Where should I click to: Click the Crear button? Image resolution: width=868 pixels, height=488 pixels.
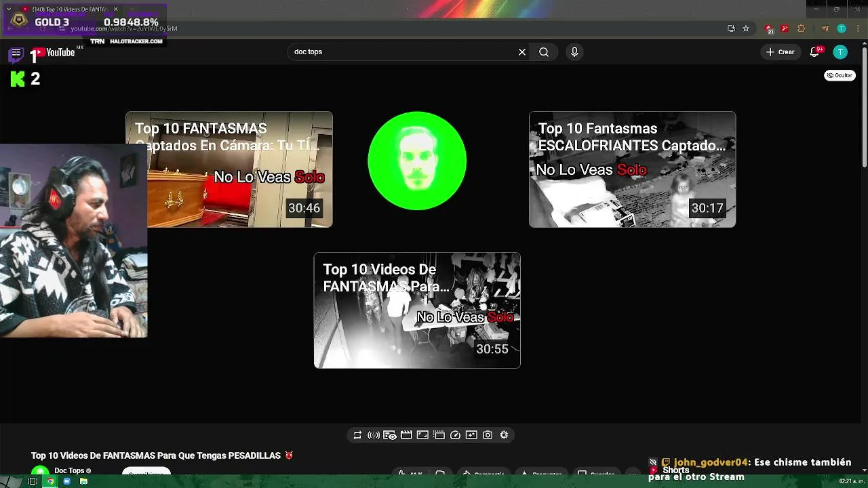point(780,52)
